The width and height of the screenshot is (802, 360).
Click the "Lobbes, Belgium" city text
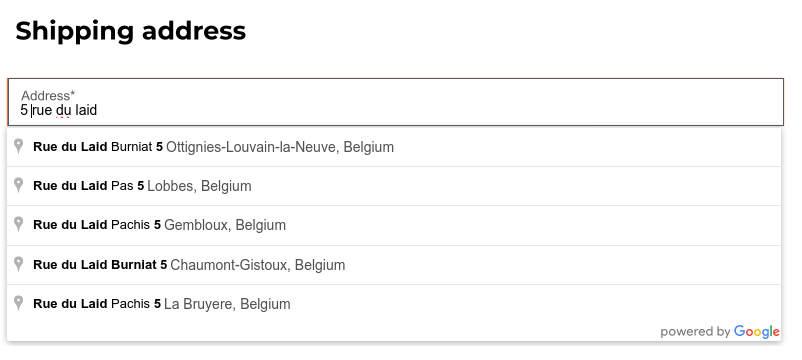pos(199,186)
